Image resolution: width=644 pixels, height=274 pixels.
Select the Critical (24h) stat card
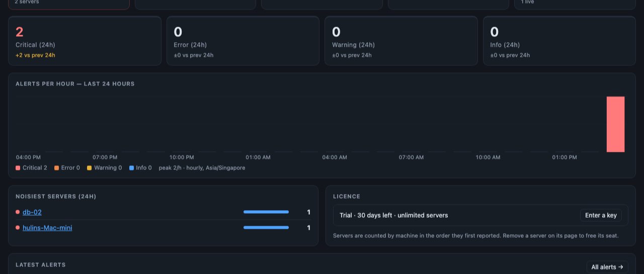pos(85,41)
